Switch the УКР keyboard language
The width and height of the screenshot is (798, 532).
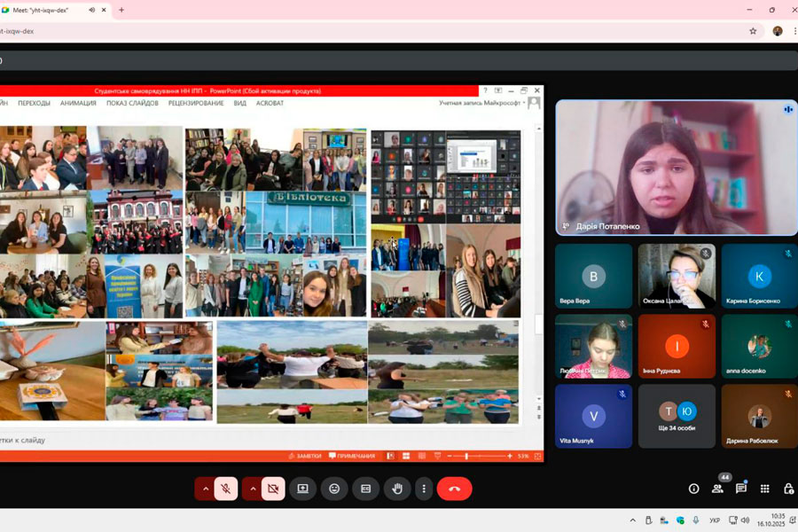pyautogui.click(x=715, y=520)
